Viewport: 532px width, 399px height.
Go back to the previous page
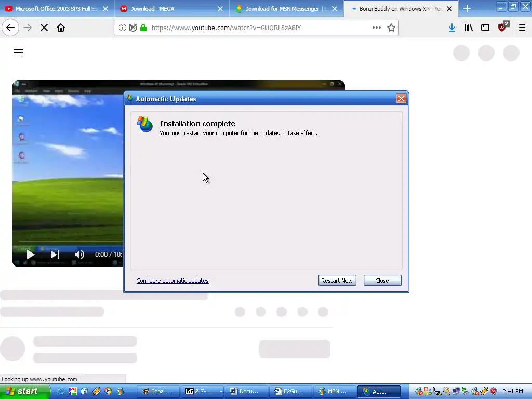click(x=10, y=28)
